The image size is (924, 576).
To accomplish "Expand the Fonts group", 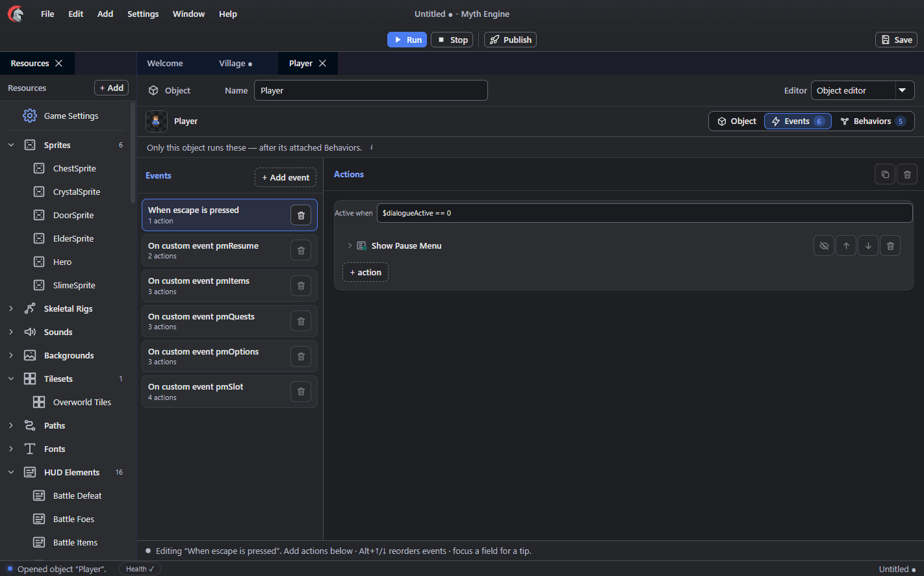I will (11, 449).
